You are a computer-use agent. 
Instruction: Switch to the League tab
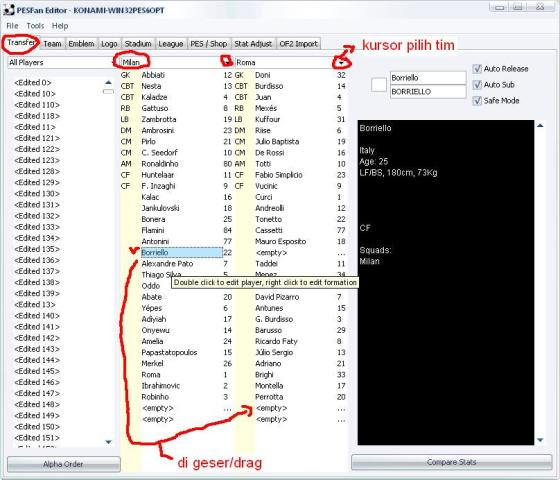(x=171, y=44)
